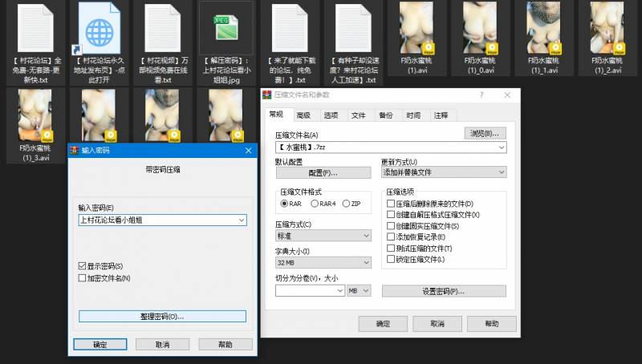The width and height of the screenshot is (642, 364).
Task: Click 取消 in the archive parameters dialog
Action: 437,324
